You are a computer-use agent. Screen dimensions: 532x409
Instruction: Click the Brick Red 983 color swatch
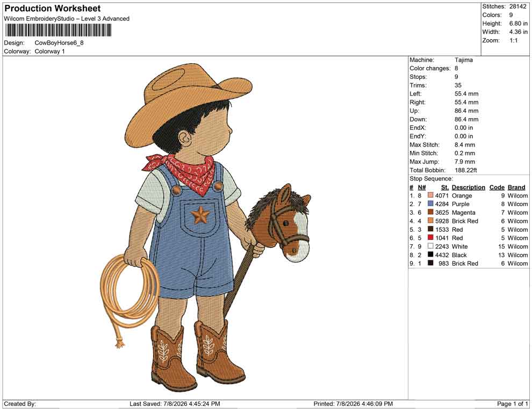430,264
